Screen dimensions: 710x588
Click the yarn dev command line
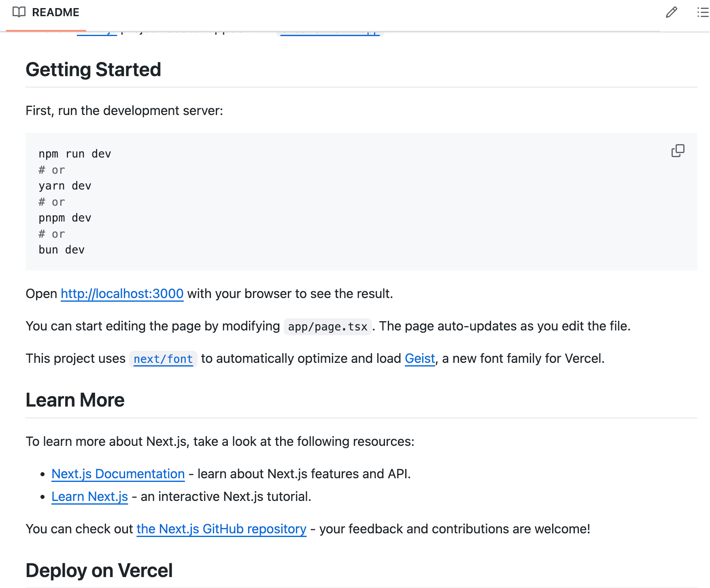point(65,186)
